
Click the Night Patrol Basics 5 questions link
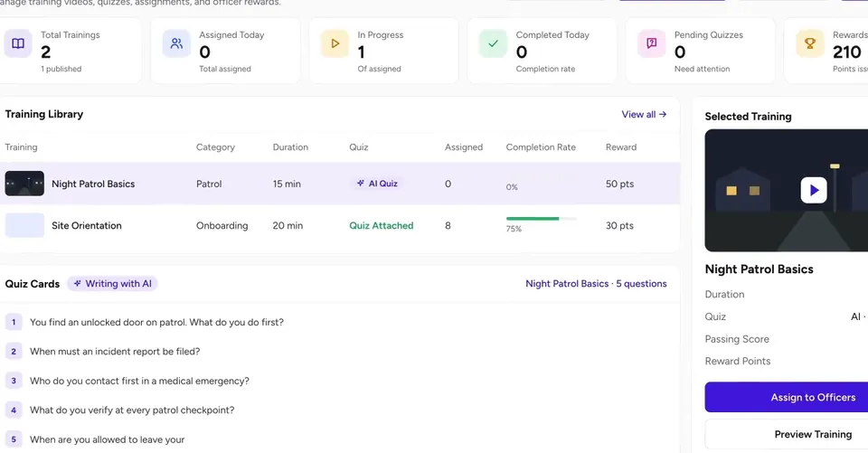pos(596,284)
